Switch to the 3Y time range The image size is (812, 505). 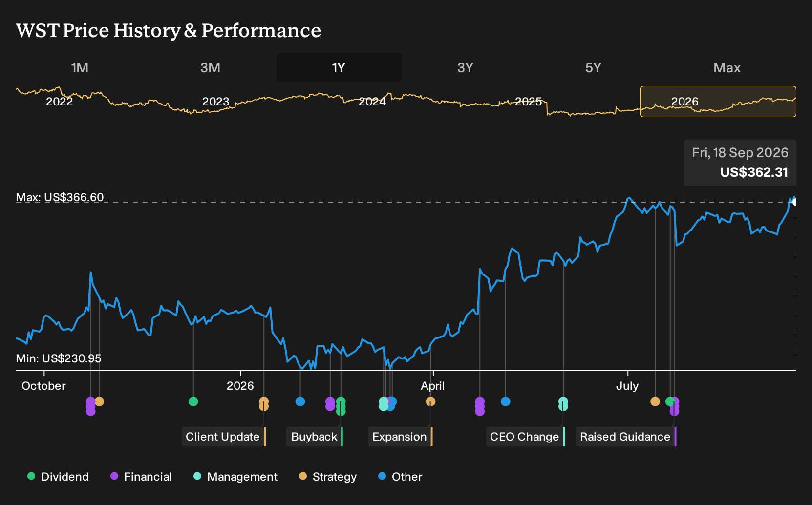coord(465,67)
